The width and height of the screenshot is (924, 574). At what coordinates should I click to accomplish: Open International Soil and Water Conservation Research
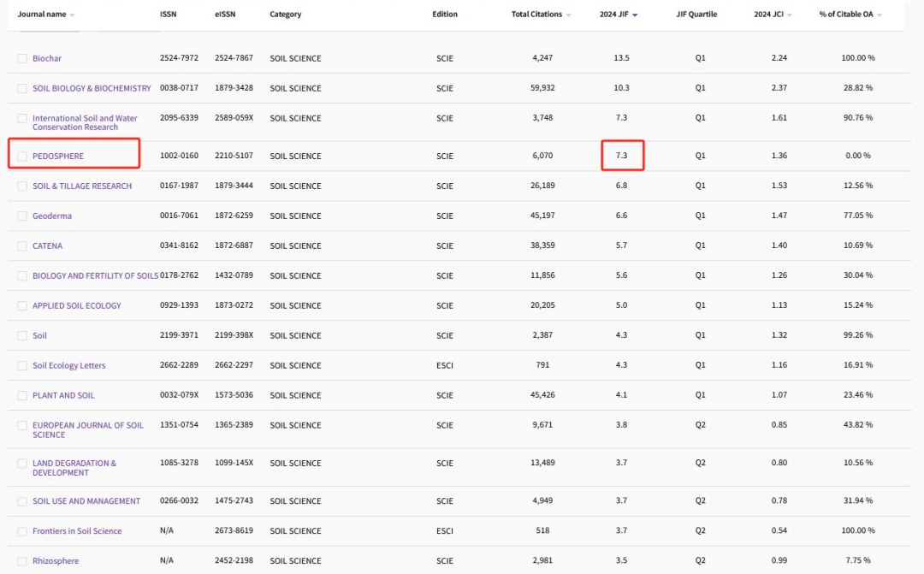click(x=85, y=122)
